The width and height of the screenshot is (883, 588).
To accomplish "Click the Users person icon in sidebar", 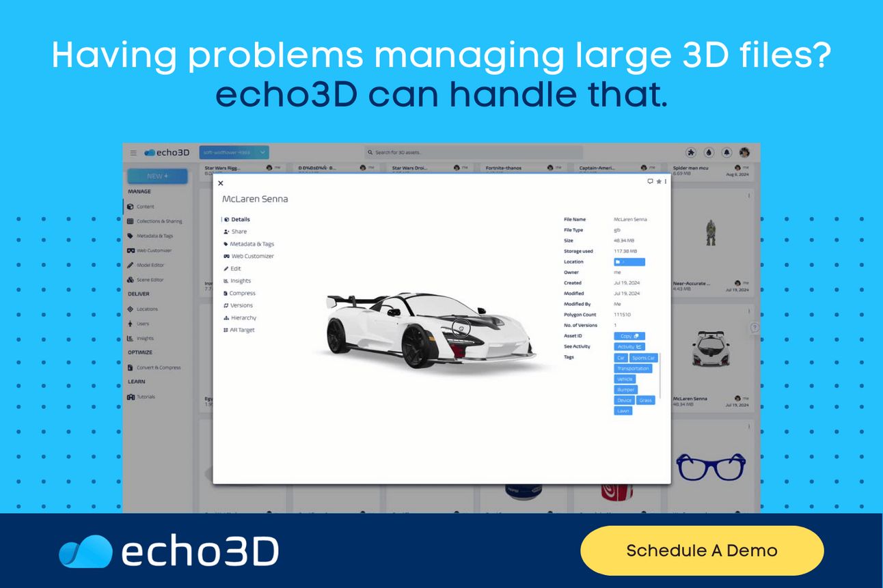I will pos(130,324).
